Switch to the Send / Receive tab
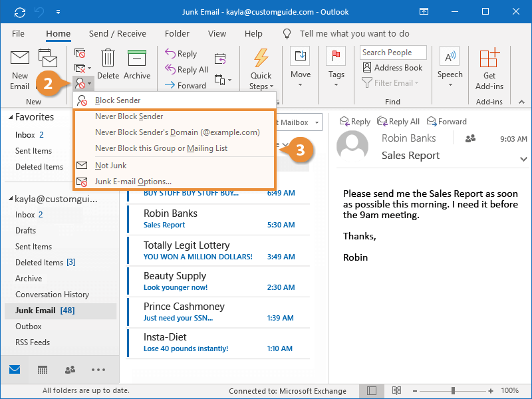The width and height of the screenshot is (532, 399). pos(118,34)
